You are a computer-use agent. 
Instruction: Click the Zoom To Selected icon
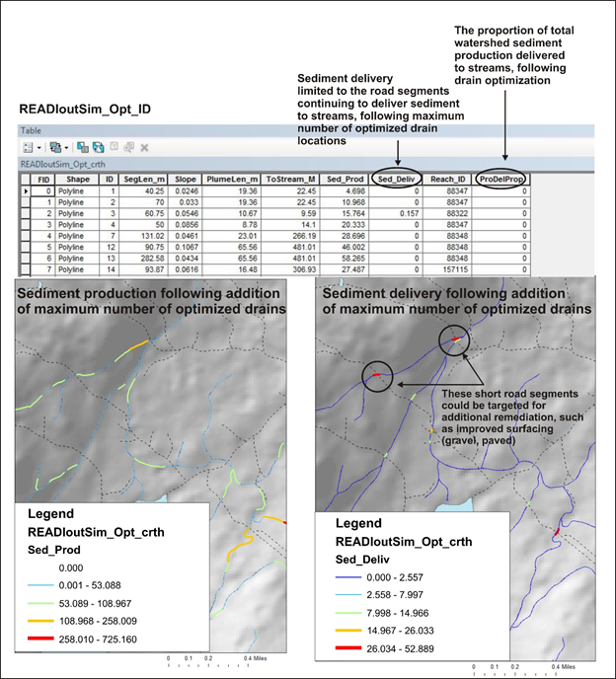pyautogui.click(x=129, y=146)
